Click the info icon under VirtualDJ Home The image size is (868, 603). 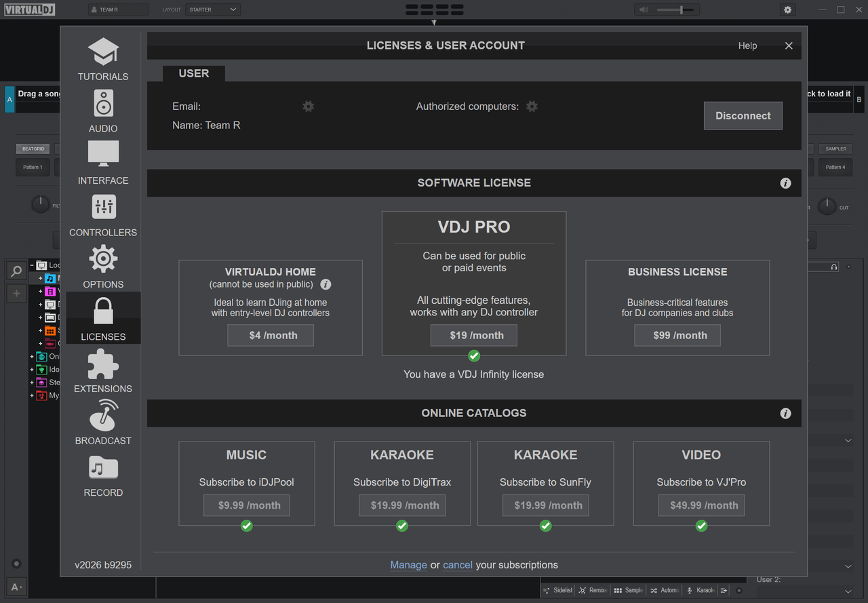tap(325, 284)
